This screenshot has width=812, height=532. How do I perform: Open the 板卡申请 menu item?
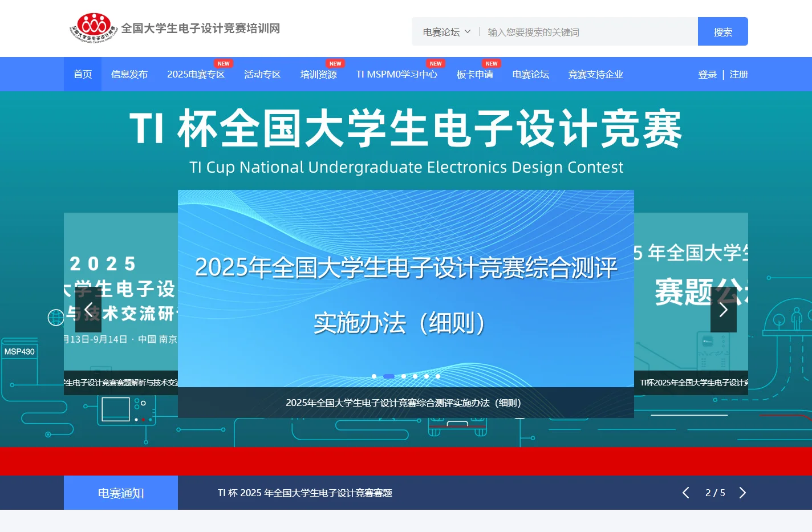[475, 74]
